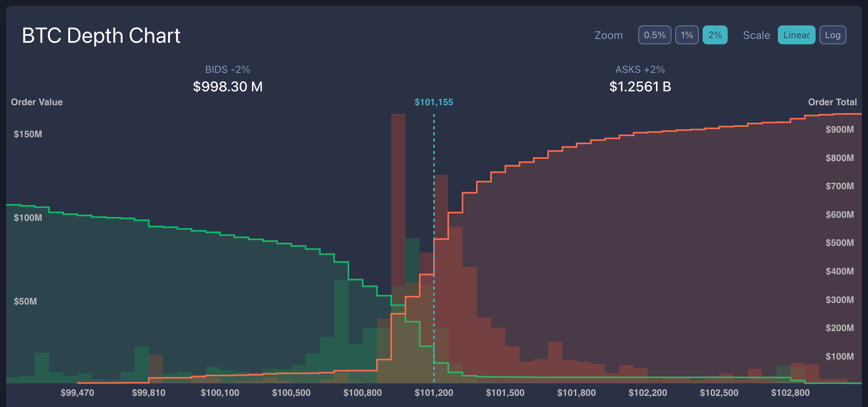Image resolution: width=868 pixels, height=407 pixels.
Task: Click the Order Value axis heading
Action: [37, 102]
